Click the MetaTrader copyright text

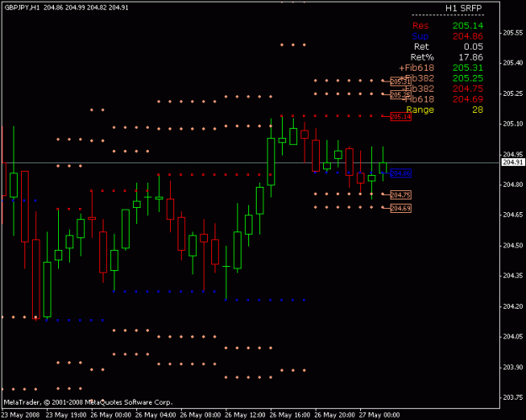(88, 402)
